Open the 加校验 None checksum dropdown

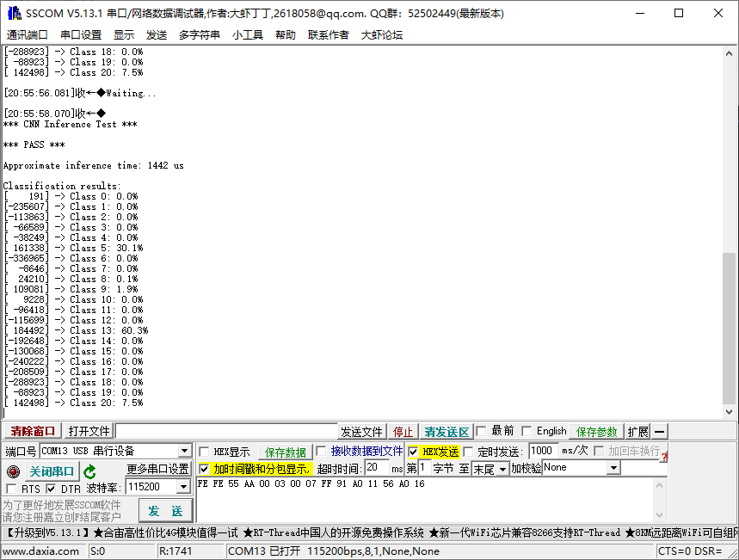613,468
